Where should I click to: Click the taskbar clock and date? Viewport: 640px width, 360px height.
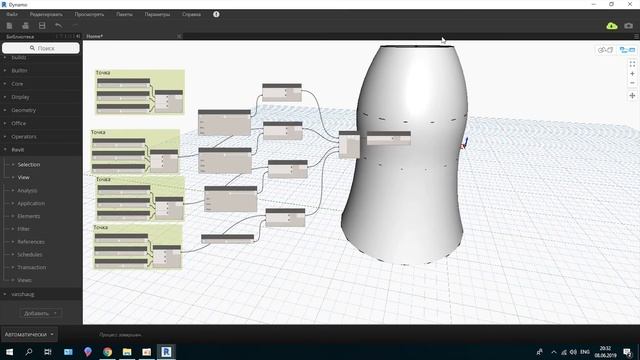click(x=605, y=352)
